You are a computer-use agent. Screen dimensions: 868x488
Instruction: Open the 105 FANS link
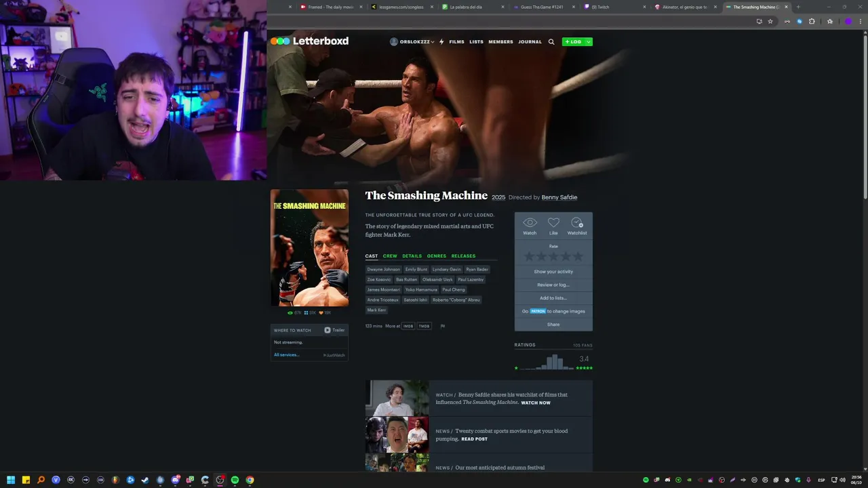[583, 345]
